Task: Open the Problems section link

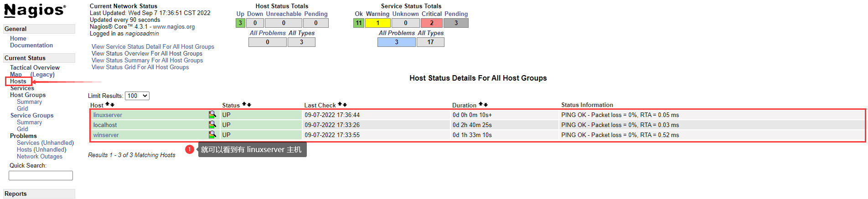Action: tap(23, 136)
